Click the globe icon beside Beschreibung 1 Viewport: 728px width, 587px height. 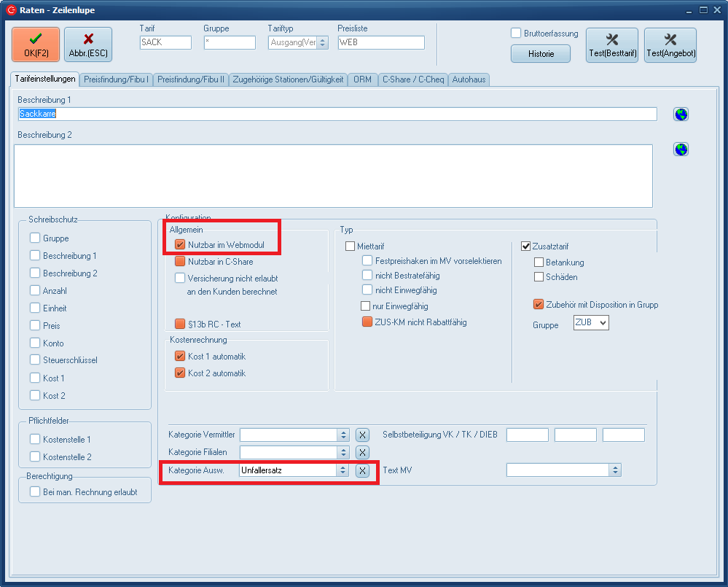tap(681, 114)
